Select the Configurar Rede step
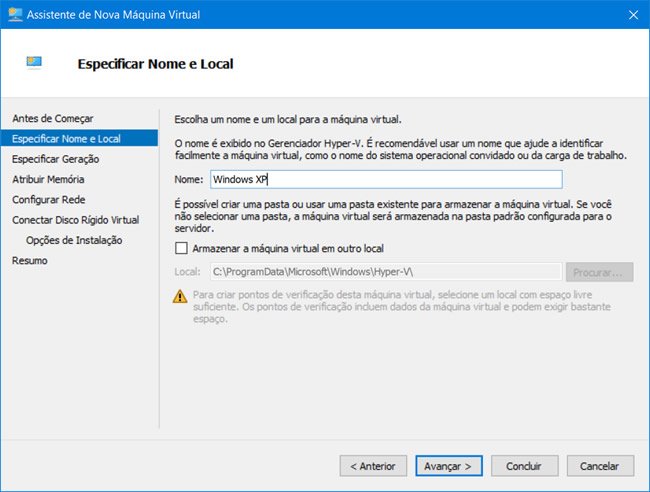The width and height of the screenshot is (650, 492). pyautogui.click(x=48, y=199)
